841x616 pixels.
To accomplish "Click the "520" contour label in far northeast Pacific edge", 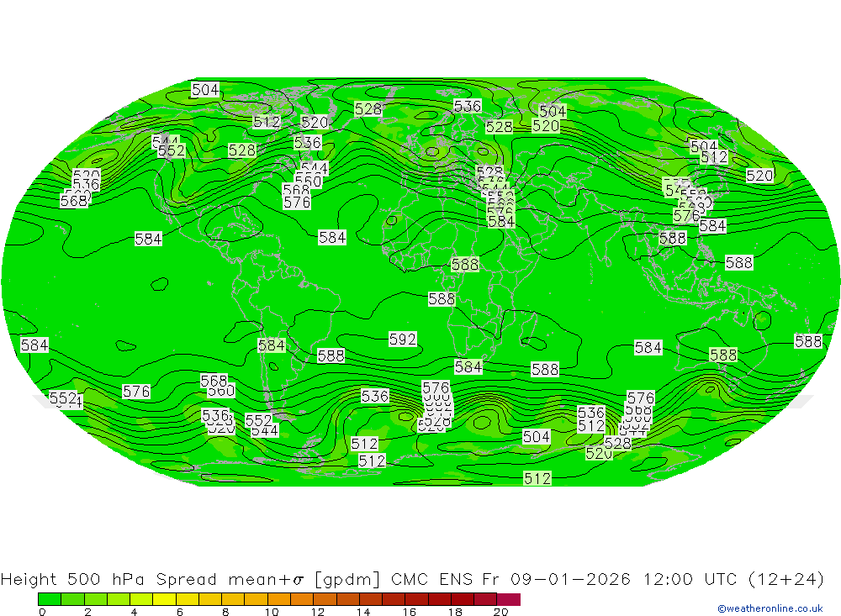I will point(759,176).
